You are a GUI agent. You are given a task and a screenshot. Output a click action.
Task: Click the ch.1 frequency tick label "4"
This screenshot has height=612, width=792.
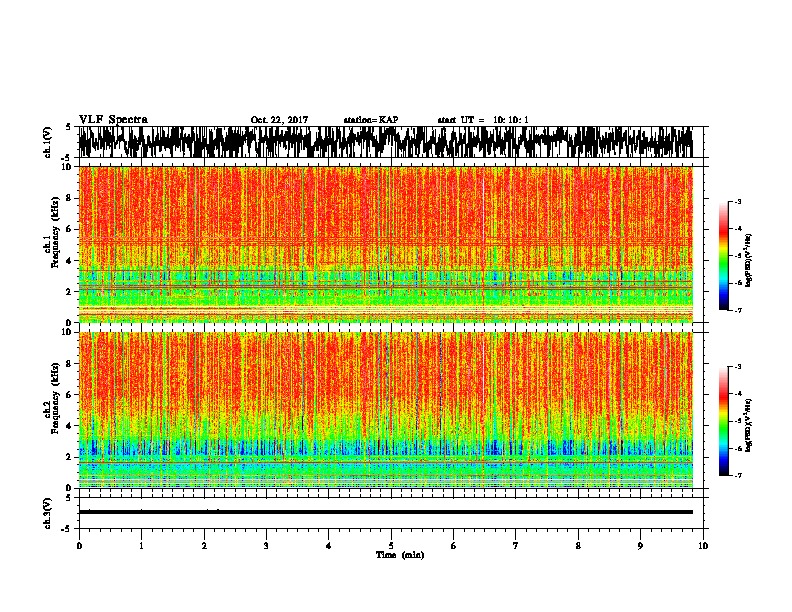[x=70, y=261]
